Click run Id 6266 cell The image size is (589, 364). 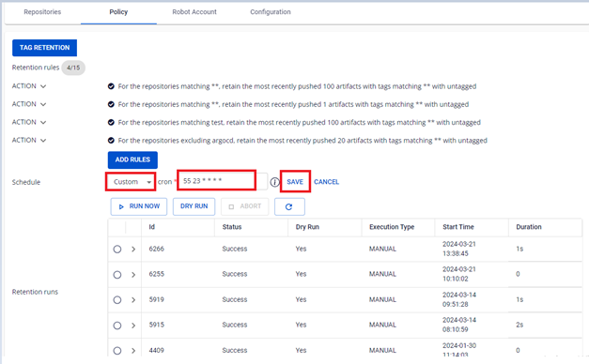pos(156,249)
